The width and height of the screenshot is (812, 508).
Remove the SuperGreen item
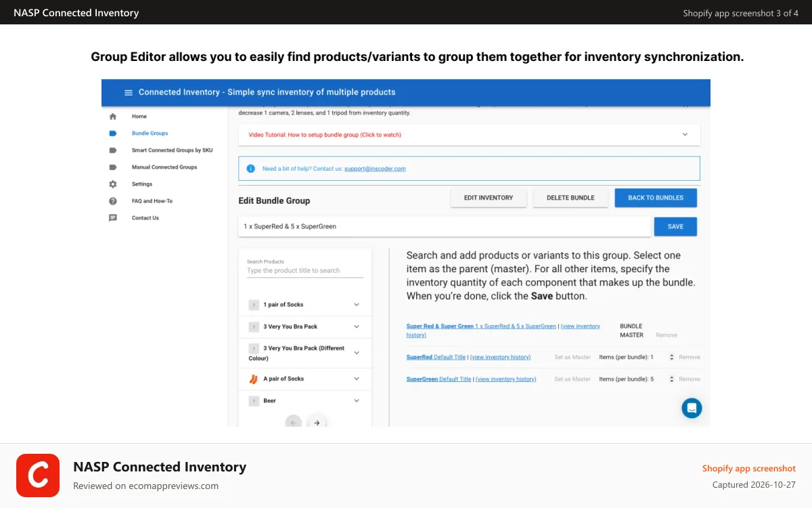(690, 379)
